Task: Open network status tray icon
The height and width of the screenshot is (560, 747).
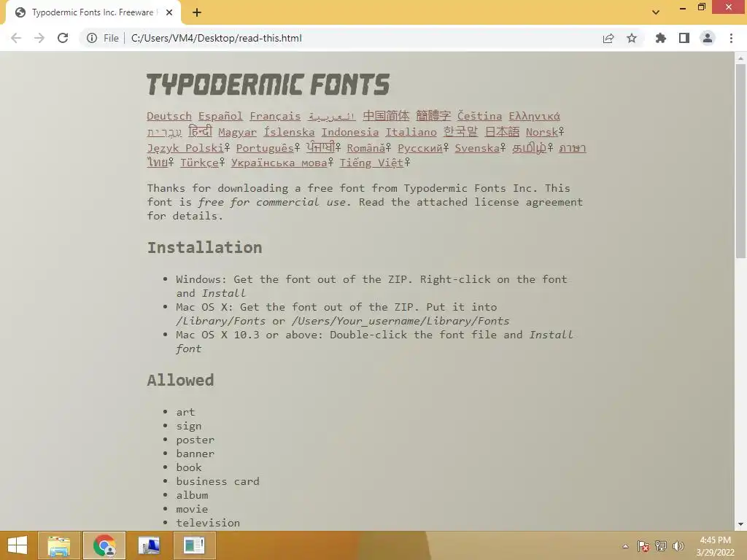Action: (661, 546)
